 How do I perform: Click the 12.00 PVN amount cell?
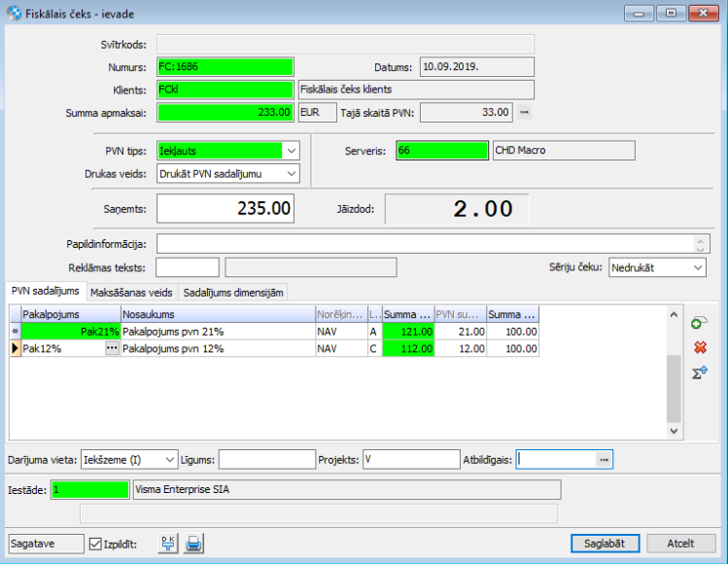460,348
